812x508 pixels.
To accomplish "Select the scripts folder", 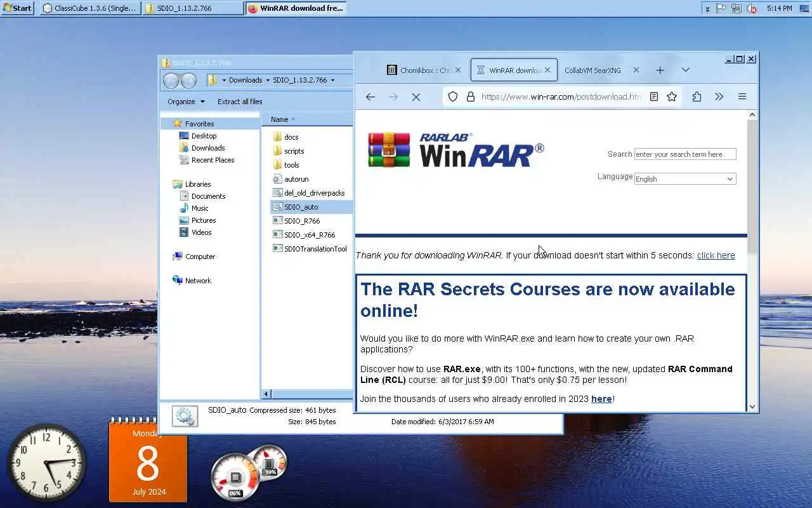I will 294,151.
